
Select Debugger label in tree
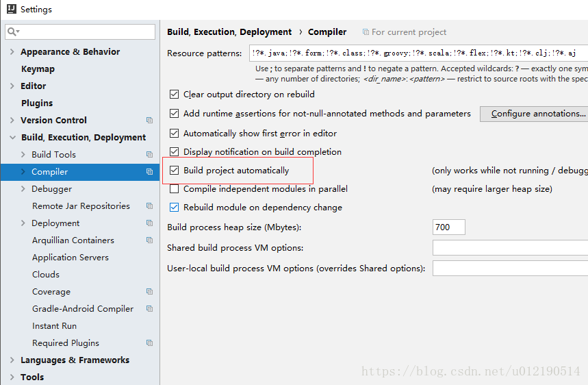[x=52, y=189]
